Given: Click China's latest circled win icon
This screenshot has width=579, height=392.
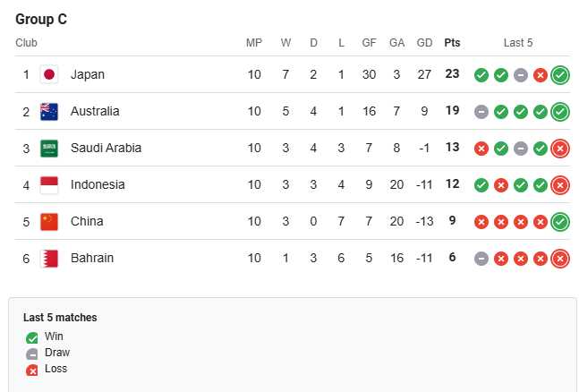Looking at the screenshot, I should click(x=560, y=222).
